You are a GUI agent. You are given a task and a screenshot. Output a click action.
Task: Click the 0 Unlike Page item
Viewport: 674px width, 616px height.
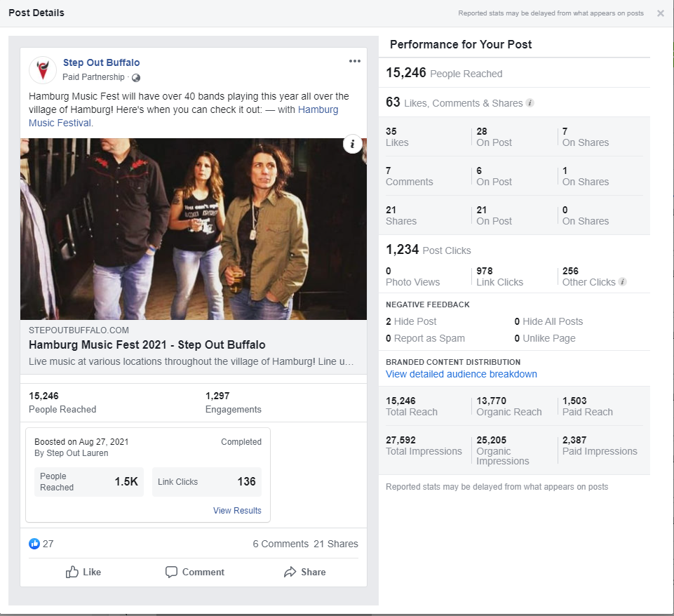pyautogui.click(x=545, y=338)
